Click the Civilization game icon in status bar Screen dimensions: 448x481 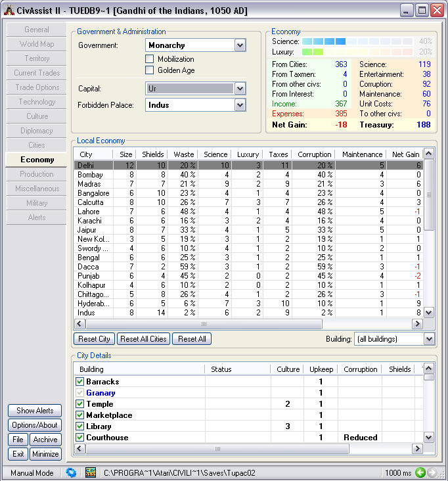91,472
